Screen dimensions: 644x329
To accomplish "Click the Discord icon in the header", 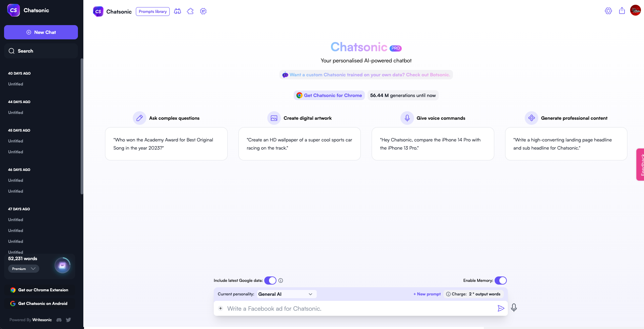I will tap(178, 12).
